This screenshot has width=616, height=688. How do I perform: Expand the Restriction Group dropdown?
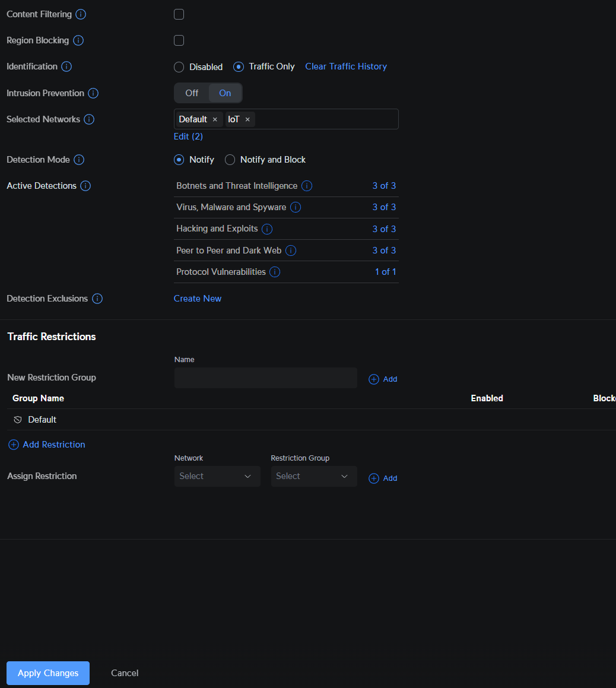[314, 476]
